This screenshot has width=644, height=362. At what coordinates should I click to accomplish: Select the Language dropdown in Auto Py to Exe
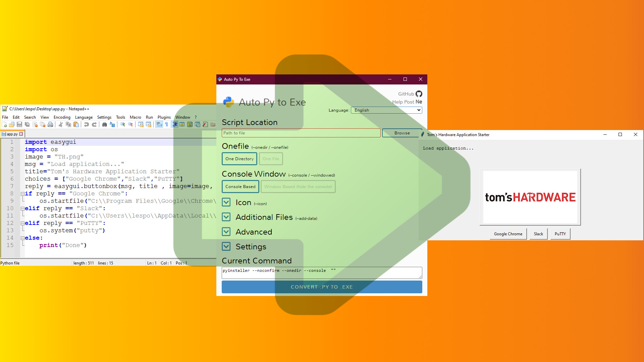click(386, 110)
